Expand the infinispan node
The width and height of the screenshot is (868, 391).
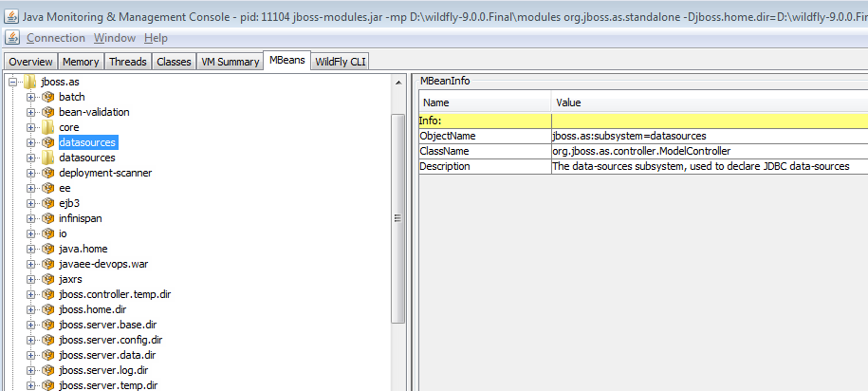click(31, 218)
